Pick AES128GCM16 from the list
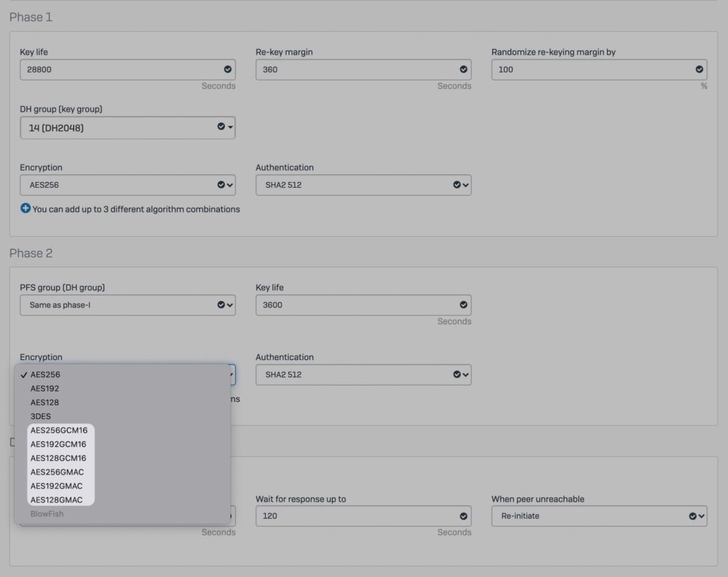728x577 pixels. [122, 458]
